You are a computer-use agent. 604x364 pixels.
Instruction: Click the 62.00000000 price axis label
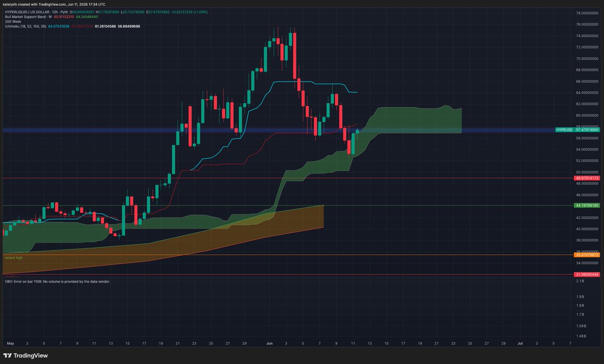click(x=587, y=104)
